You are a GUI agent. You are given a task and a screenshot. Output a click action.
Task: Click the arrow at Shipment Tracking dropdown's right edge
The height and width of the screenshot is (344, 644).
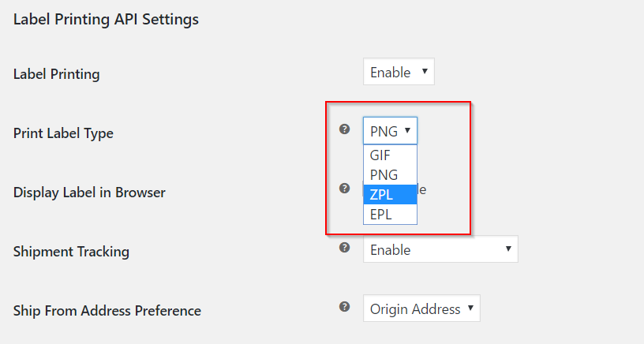click(508, 250)
